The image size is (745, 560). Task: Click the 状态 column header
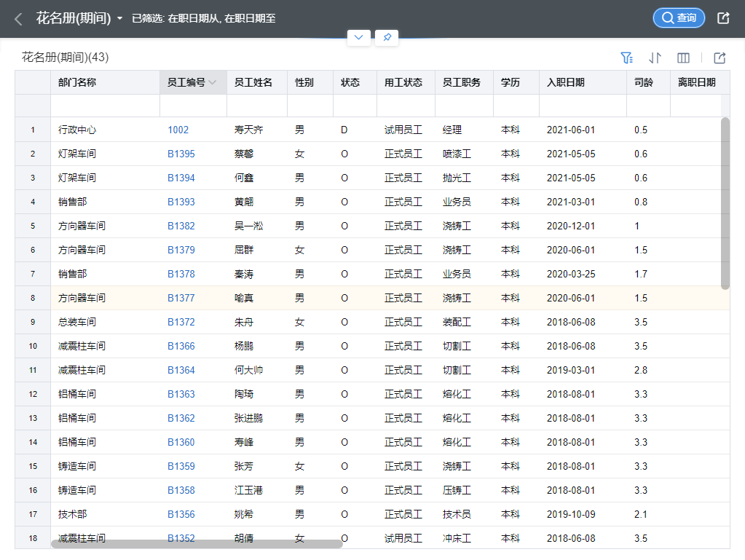coord(355,82)
